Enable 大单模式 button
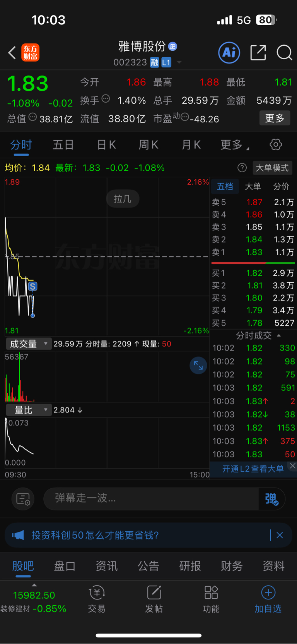Screen dimensions: 297x644 pos(272,168)
